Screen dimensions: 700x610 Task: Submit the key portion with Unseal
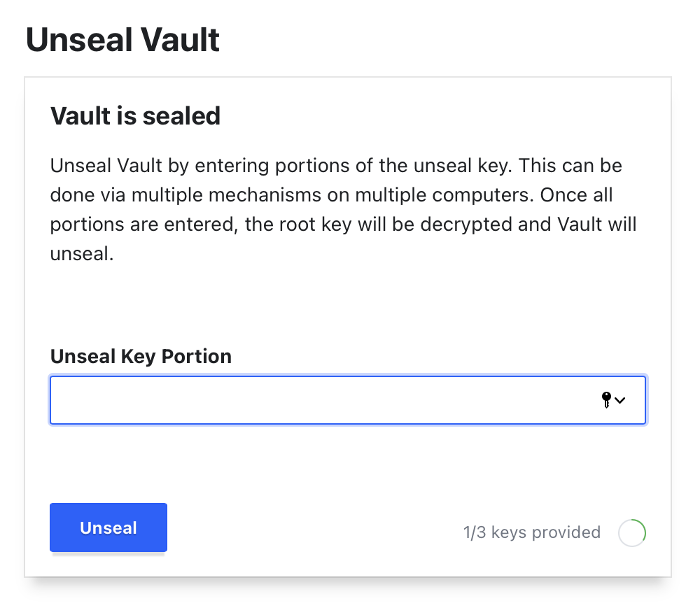(108, 527)
